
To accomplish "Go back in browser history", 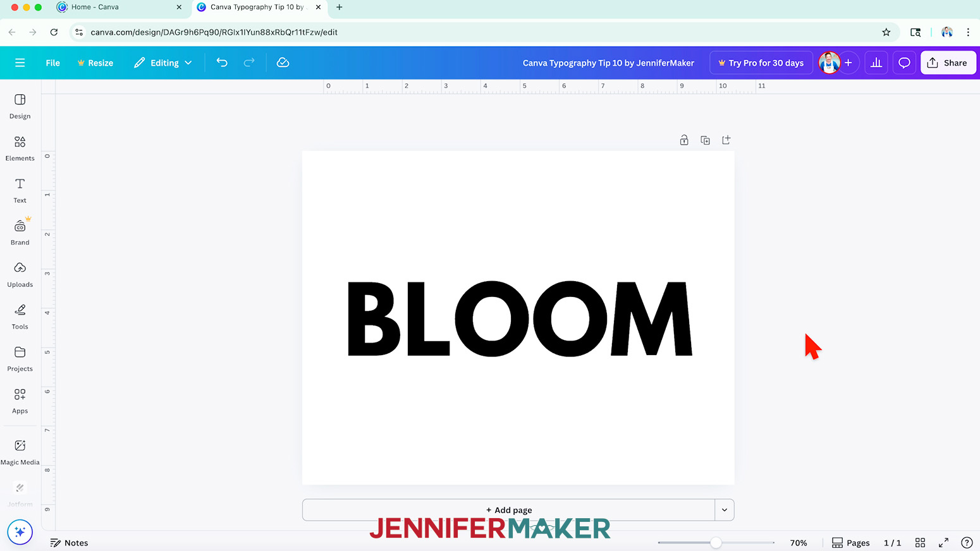I will (12, 32).
